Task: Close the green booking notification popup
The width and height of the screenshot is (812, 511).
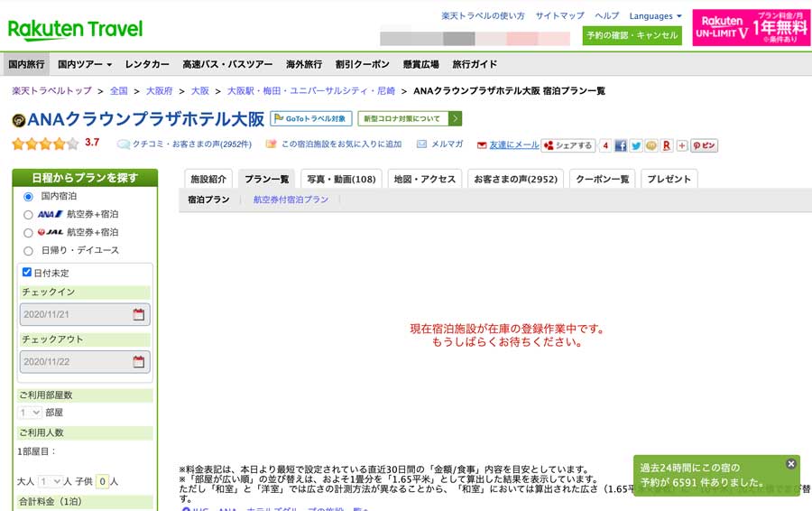Action: pyautogui.click(x=790, y=464)
